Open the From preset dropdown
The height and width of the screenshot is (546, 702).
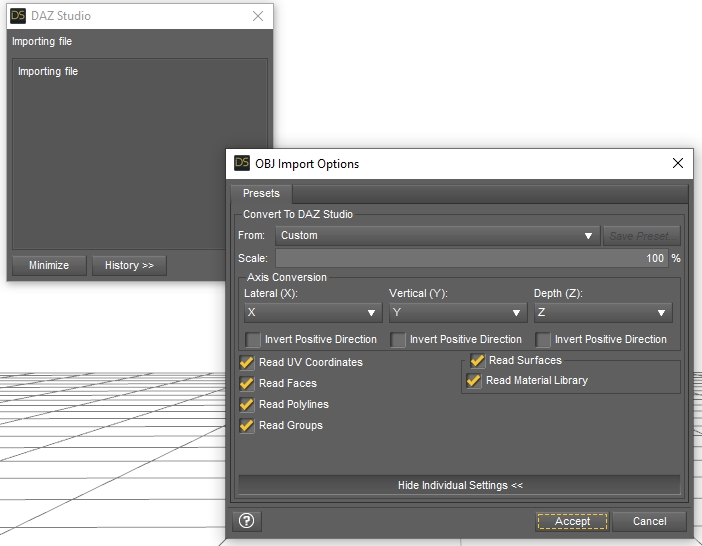(x=437, y=235)
